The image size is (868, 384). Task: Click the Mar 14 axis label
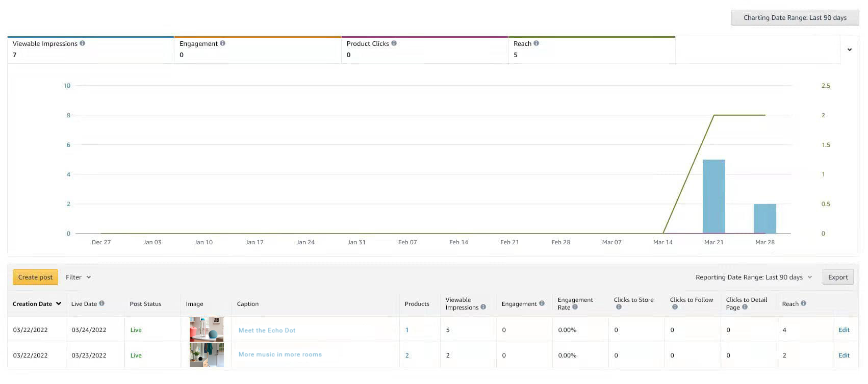point(662,242)
